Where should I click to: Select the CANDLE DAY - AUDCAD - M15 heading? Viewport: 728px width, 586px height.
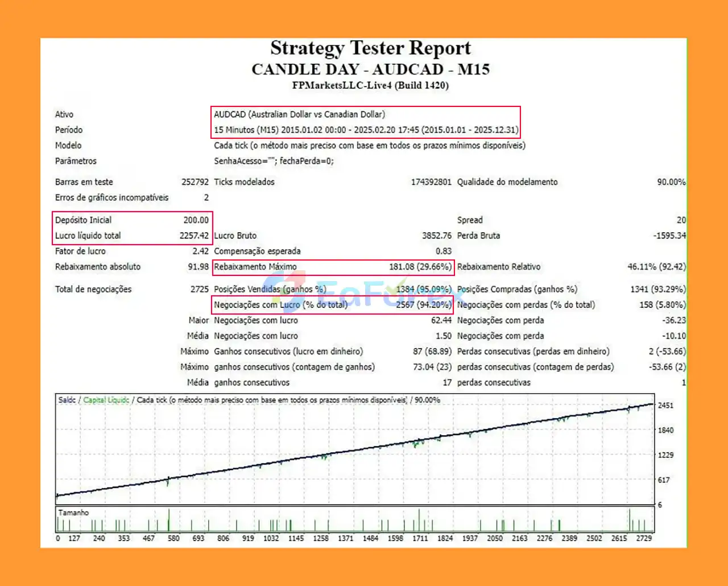[370, 69]
